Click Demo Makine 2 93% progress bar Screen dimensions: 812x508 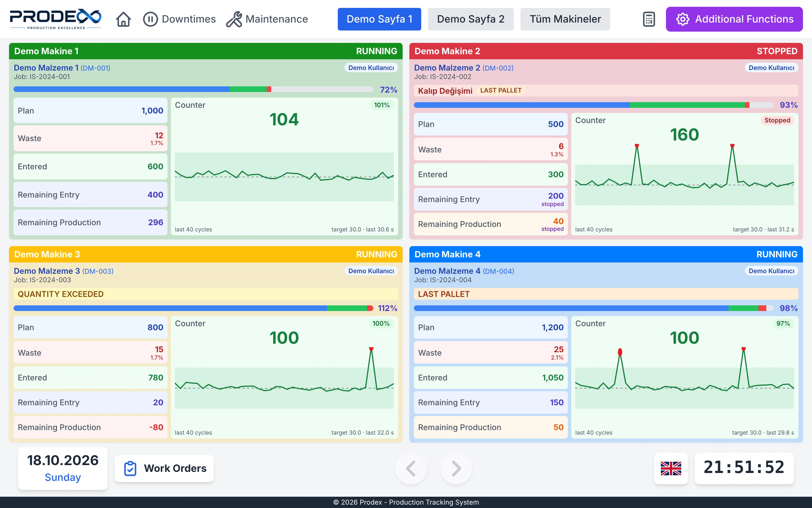[x=593, y=105]
